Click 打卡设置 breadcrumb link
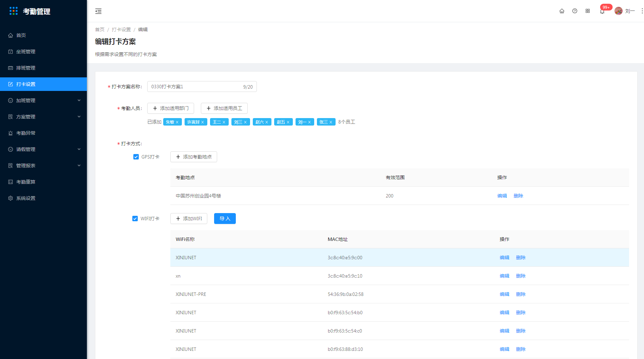The height and width of the screenshot is (359, 644). click(x=121, y=30)
